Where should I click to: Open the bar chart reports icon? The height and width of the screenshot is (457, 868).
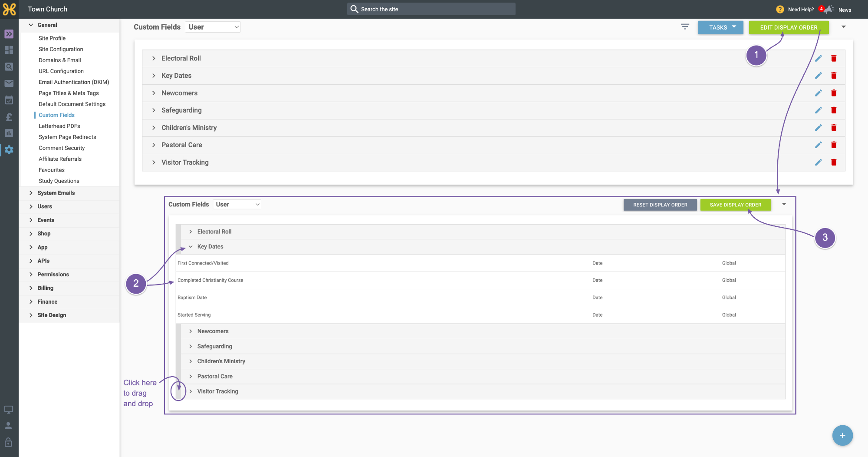9,133
